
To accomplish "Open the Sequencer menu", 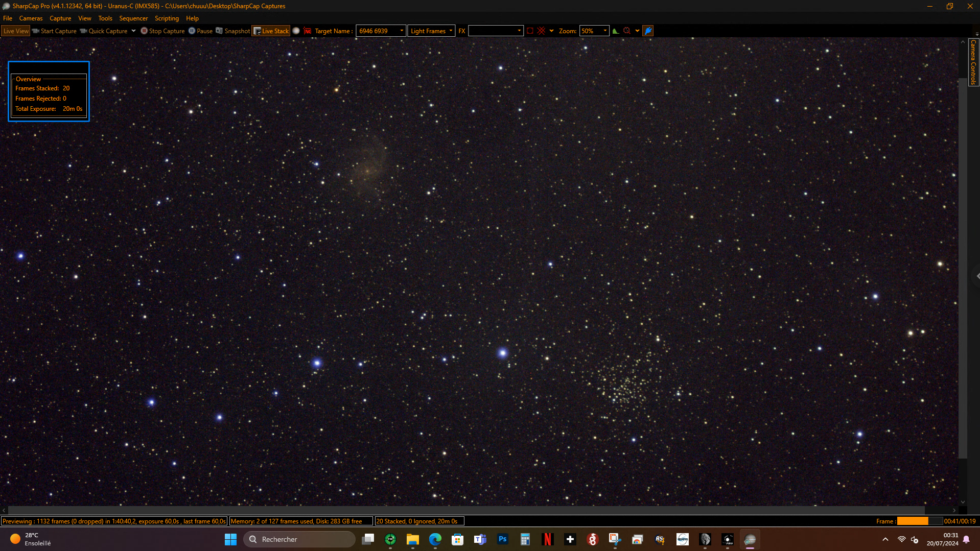I will click(133, 18).
